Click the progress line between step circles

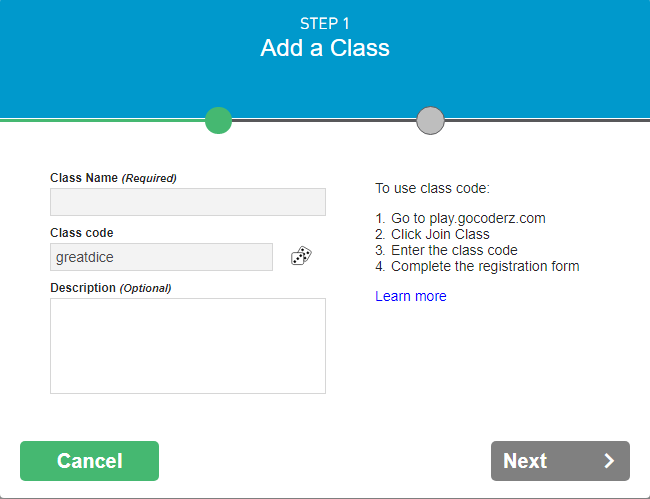point(324,120)
